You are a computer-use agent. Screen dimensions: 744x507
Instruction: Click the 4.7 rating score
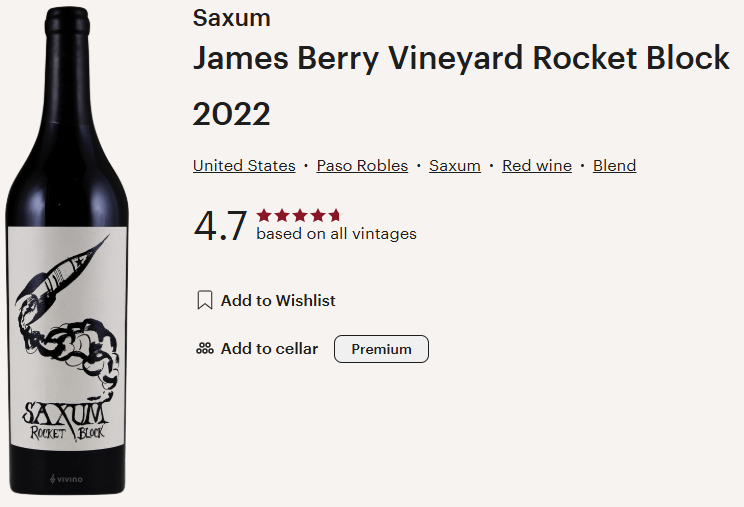click(220, 226)
